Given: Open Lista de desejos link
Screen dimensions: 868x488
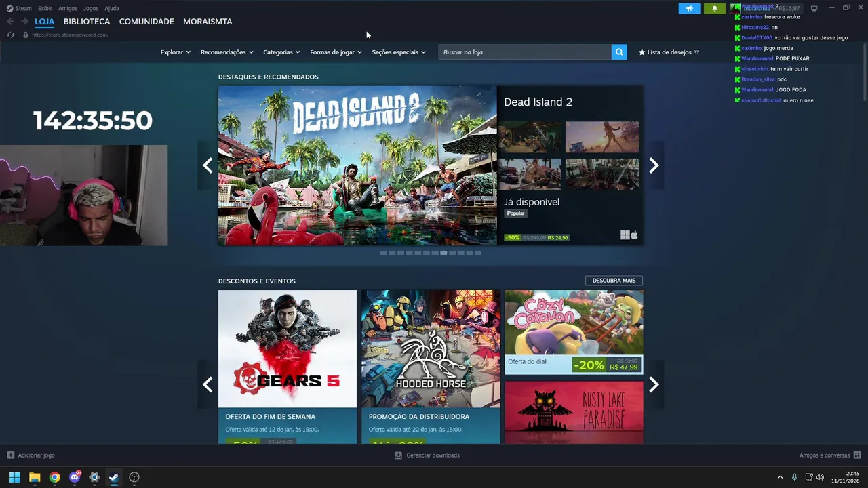Looking at the screenshot, I should (x=669, y=52).
